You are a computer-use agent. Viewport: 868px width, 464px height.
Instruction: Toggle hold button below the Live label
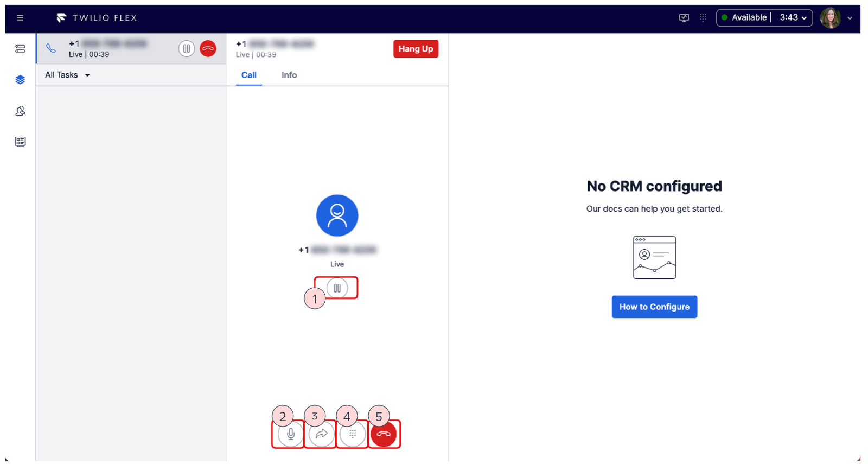337,288
